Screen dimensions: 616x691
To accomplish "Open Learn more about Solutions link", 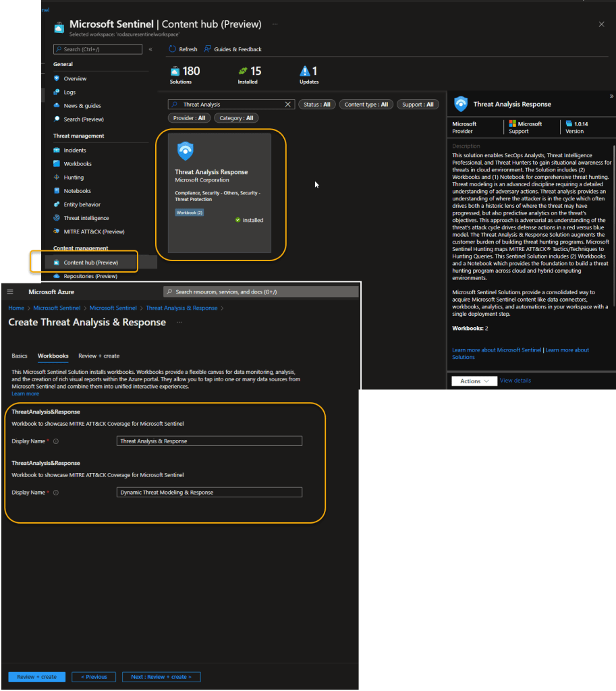I will point(567,350).
